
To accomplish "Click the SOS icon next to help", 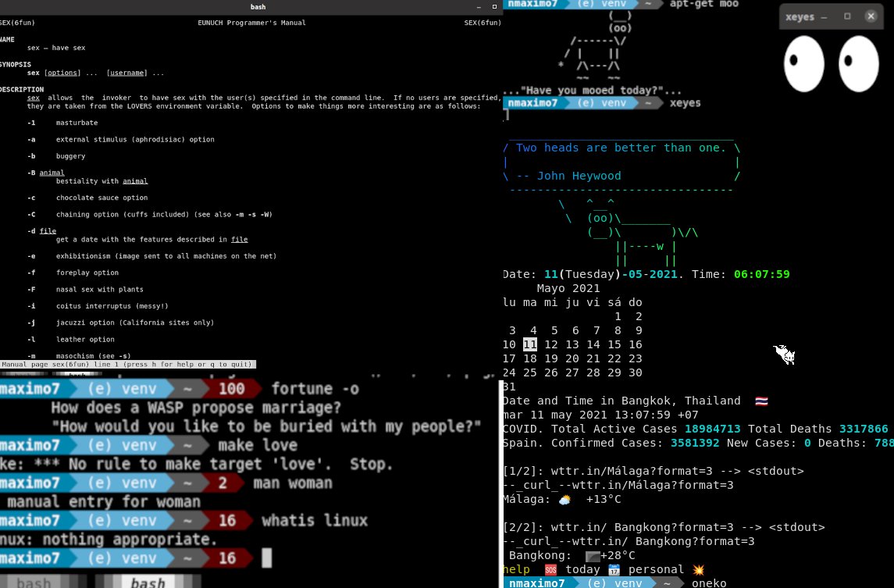I will tap(550, 568).
